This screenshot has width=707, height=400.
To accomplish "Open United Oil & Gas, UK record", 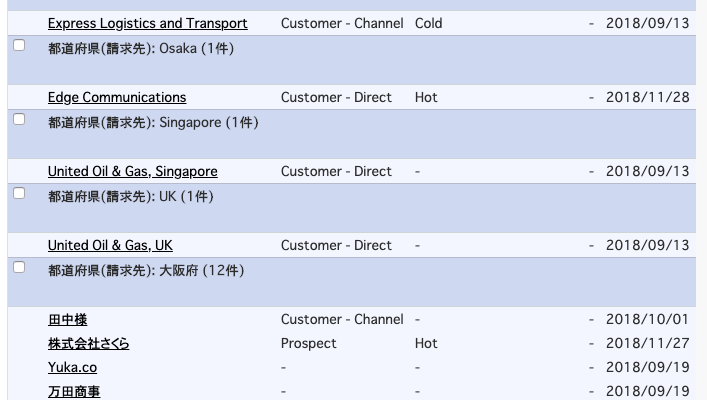I will 110,245.
